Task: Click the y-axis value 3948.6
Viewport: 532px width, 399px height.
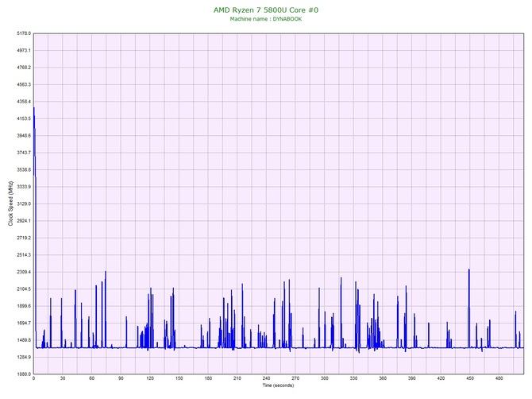Action: 24,135
